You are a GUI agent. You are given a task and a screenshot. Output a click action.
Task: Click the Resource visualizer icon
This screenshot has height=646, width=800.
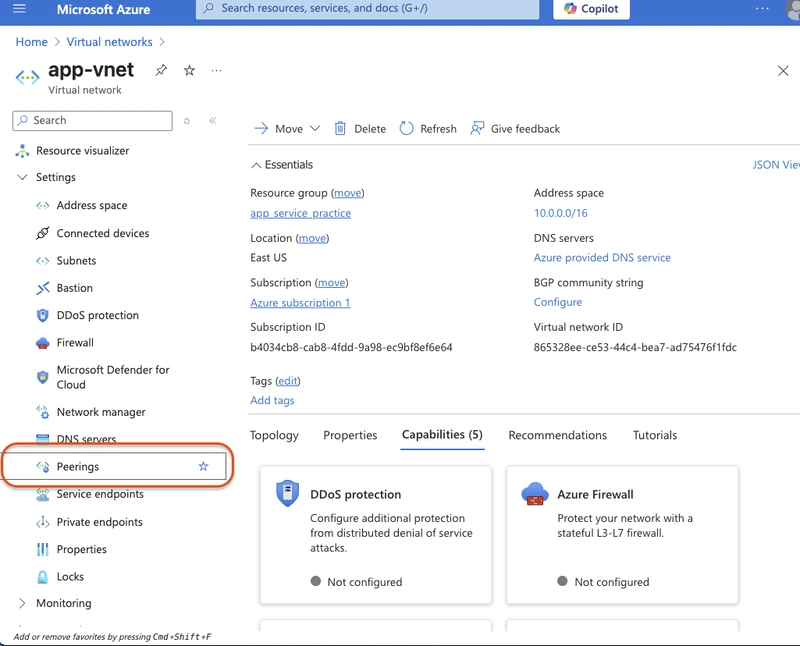[x=22, y=151]
